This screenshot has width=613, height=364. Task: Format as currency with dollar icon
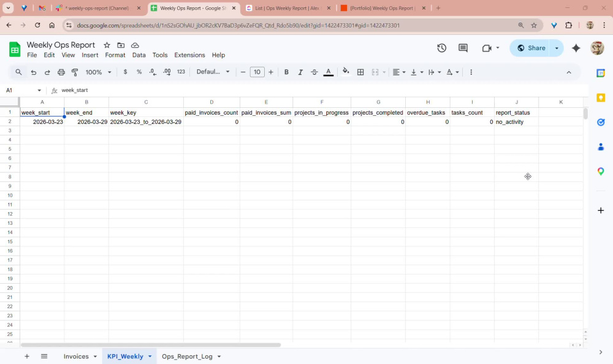click(125, 72)
